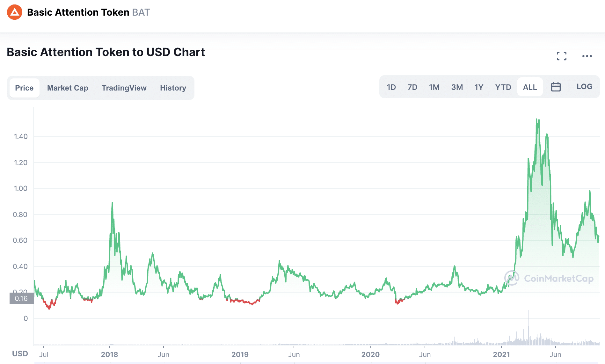This screenshot has width=605, height=364.
Task: Click the BAT ticker symbol text
Action: point(141,12)
